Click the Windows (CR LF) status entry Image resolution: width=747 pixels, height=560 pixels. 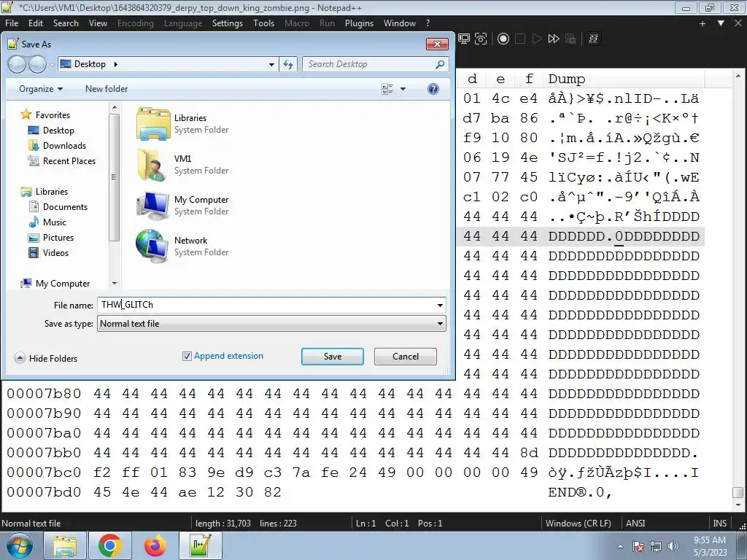click(x=578, y=524)
